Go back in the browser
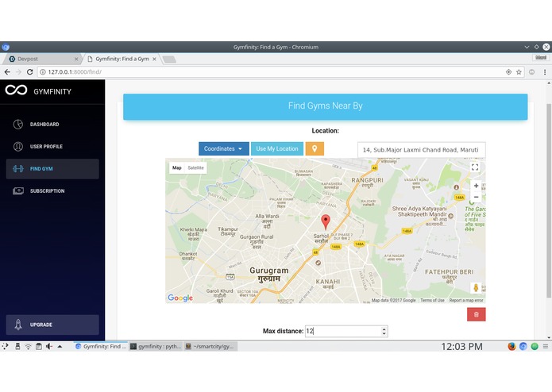The image size is (552, 392). 7,71
